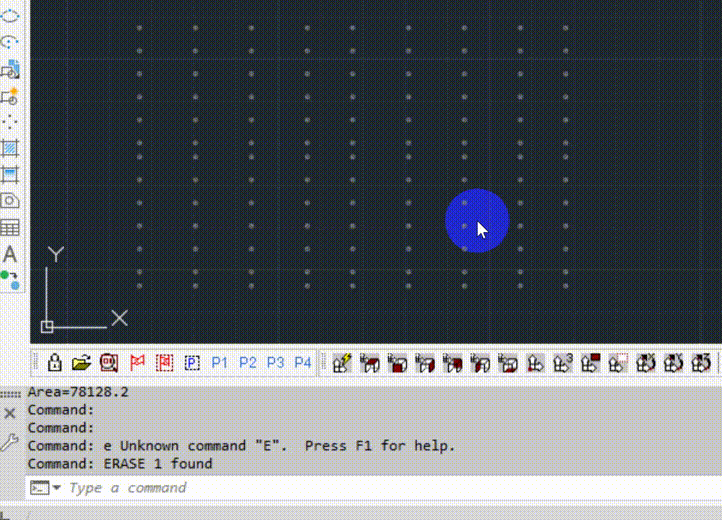Click the red magnifier icon beside the folder
This screenshot has height=520, width=722.
[x=109, y=363]
